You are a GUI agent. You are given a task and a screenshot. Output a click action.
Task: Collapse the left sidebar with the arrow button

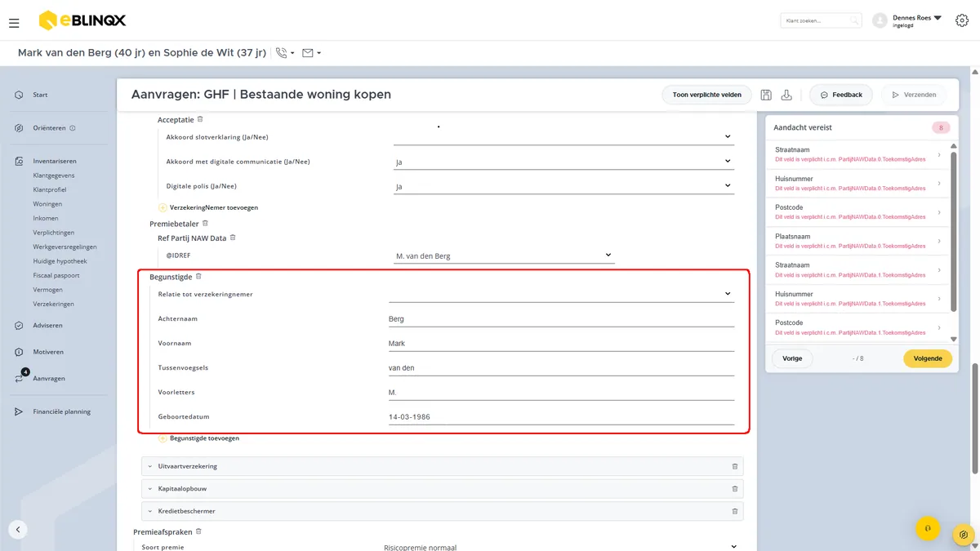point(18,529)
